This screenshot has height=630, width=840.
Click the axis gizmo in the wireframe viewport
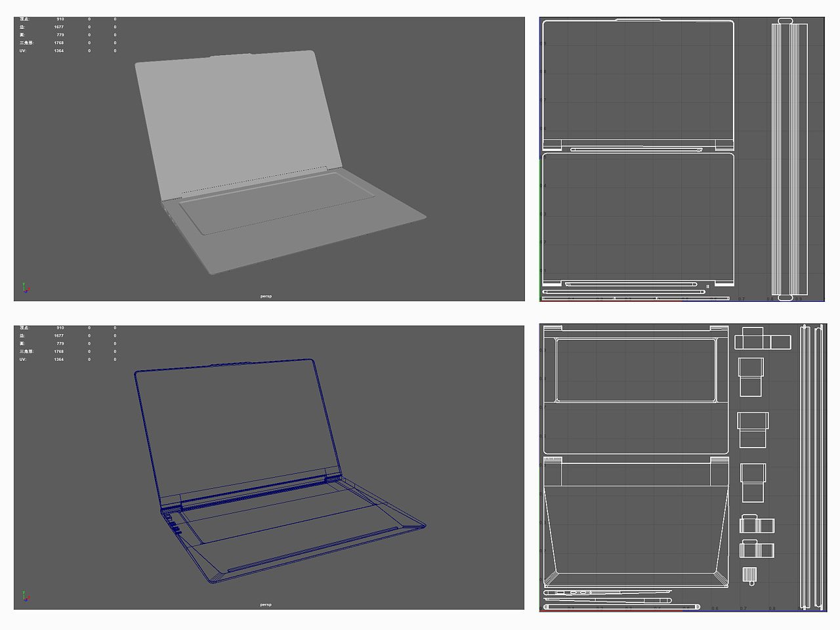(x=25, y=597)
